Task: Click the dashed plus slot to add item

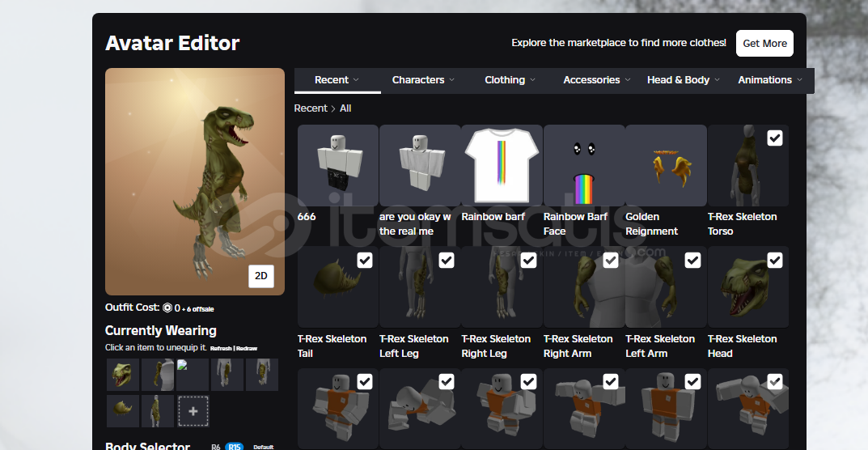Action: [x=193, y=411]
